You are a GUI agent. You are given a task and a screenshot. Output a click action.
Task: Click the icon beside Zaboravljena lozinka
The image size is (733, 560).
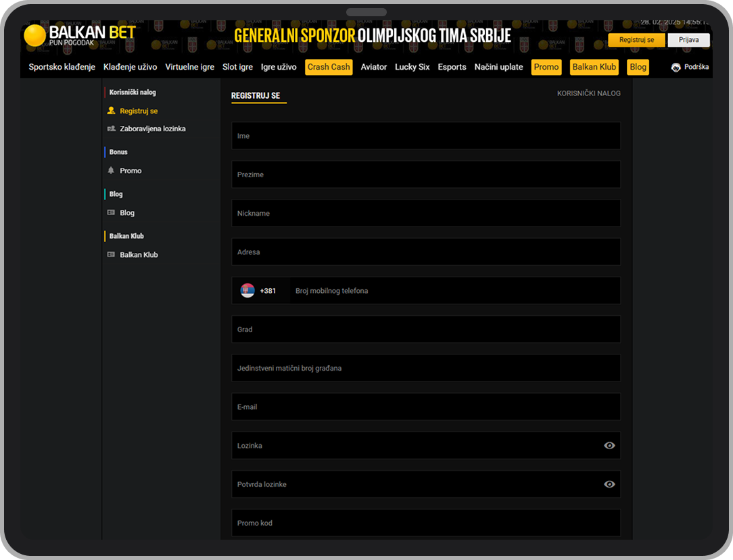[x=112, y=129]
